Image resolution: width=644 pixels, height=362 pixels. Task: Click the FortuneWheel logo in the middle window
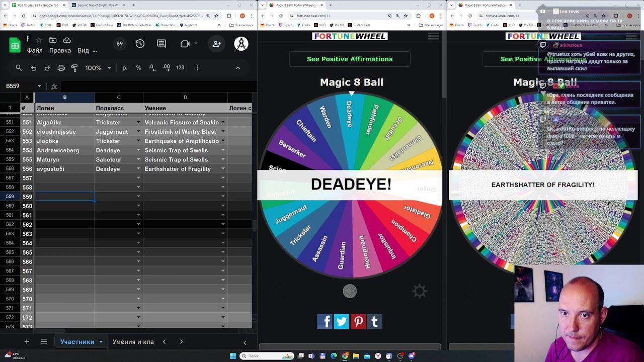[350, 36]
